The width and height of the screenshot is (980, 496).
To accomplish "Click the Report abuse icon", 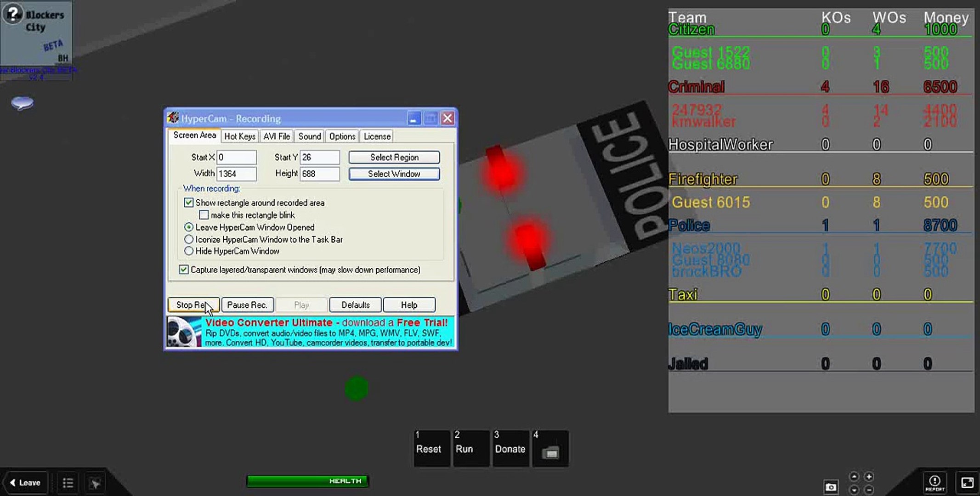I will (x=935, y=482).
